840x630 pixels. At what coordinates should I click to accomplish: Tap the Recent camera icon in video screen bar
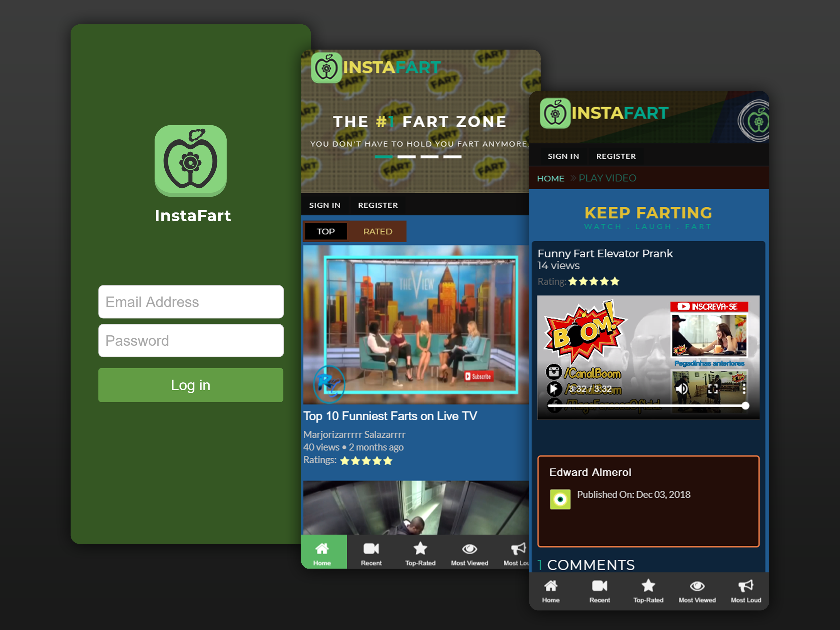(x=600, y=586)
